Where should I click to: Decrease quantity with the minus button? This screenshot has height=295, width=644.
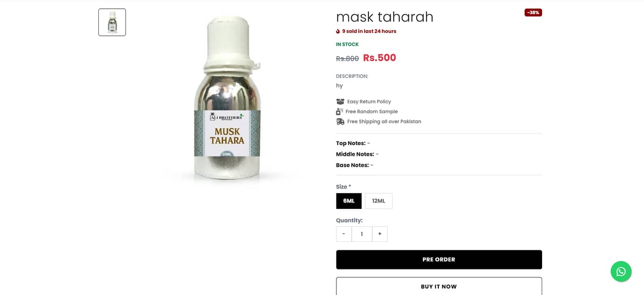tap(344, 234)
